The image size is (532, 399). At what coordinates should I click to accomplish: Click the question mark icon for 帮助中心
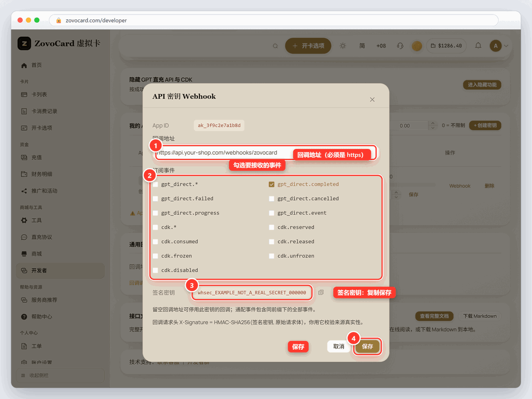[x=24, y=317]
